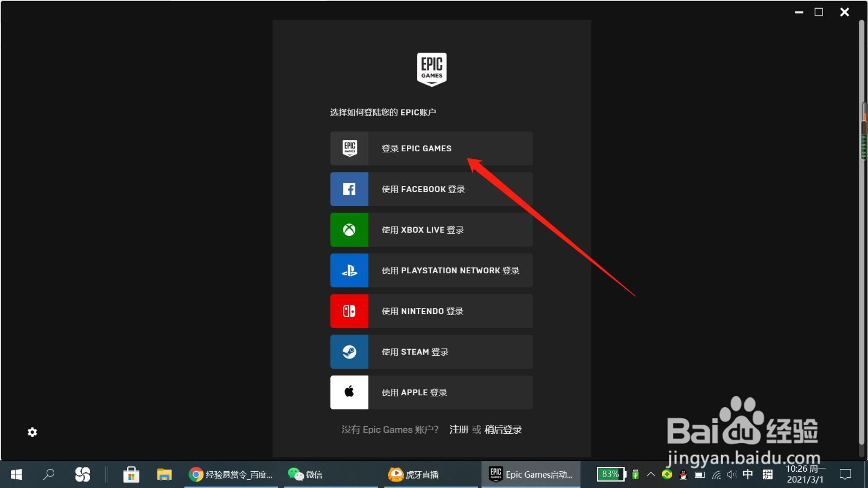The width and height of the screenshot is (868, 488).
Task: Sign in using PLAYSTATION NETWORK 登录
Action: tap(431, 271)
